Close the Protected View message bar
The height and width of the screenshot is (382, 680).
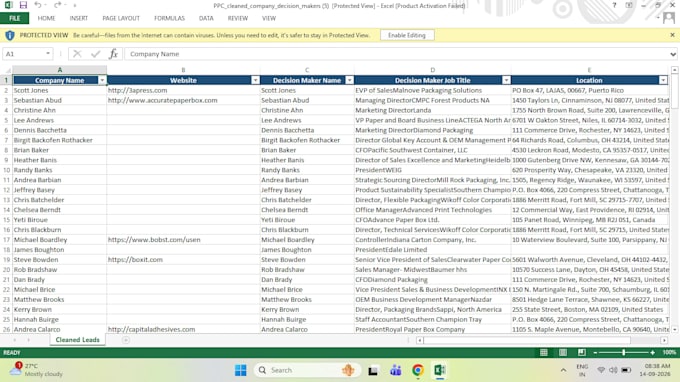(672, 35)
